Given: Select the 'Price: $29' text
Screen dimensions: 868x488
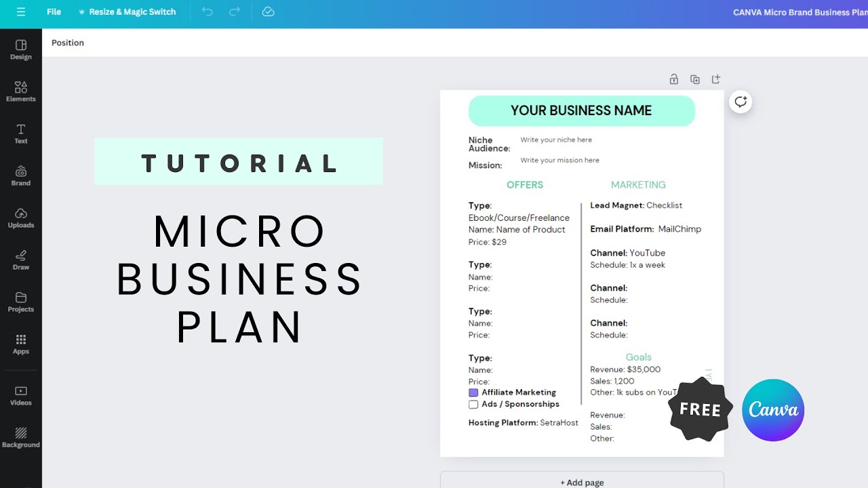Looking at the screenshot, I should pyautogui.click(x=488, y=242).
